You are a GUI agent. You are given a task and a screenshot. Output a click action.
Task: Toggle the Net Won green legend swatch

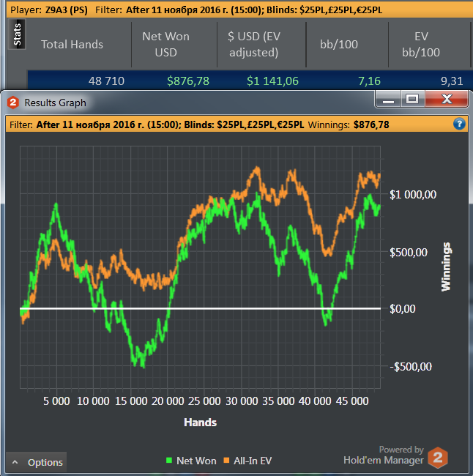169,460
